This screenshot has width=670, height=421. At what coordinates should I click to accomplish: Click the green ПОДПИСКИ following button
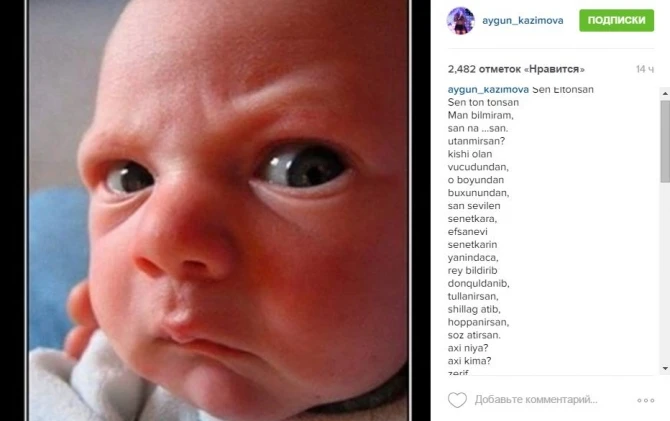coord(616,20)
